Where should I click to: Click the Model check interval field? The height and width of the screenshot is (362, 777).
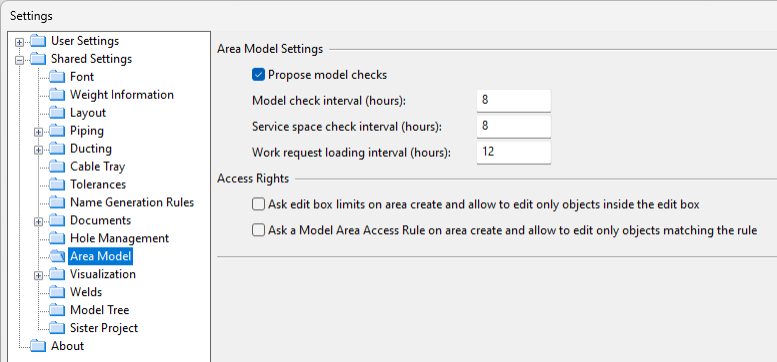pyautogui.click(x=514, y=101)
